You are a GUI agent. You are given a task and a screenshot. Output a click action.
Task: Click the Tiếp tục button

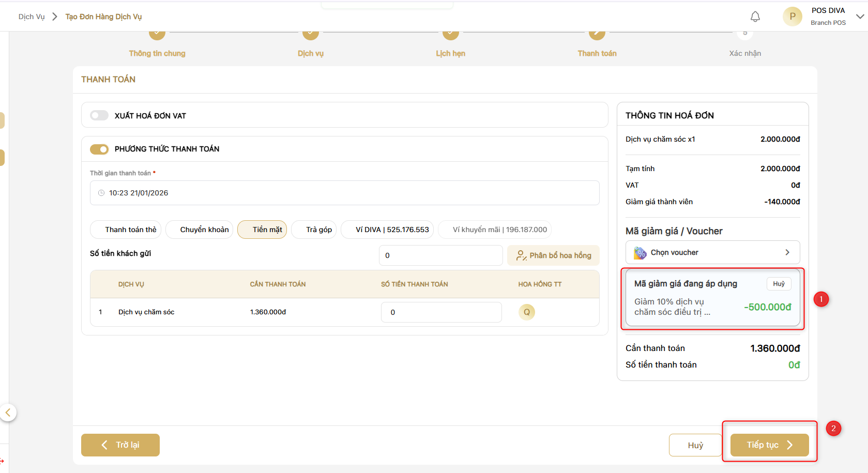[x=769, y=445]
